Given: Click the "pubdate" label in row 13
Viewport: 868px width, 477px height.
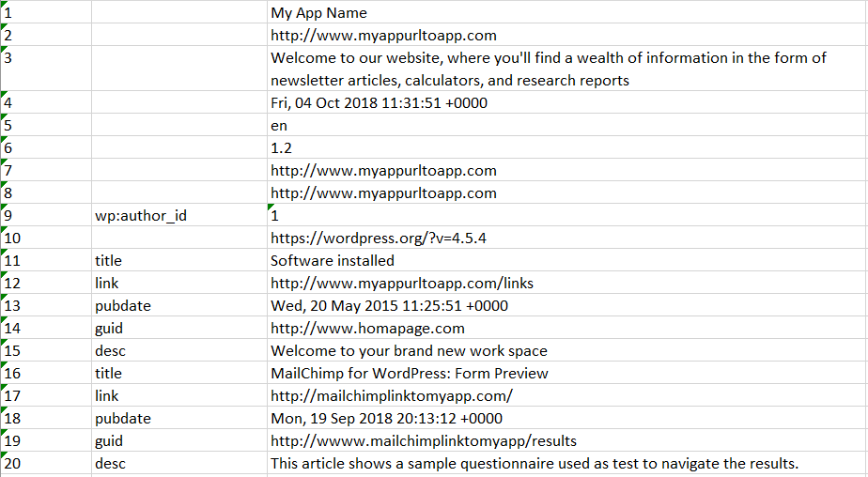Looking at the screenshot, I should 122,306.
